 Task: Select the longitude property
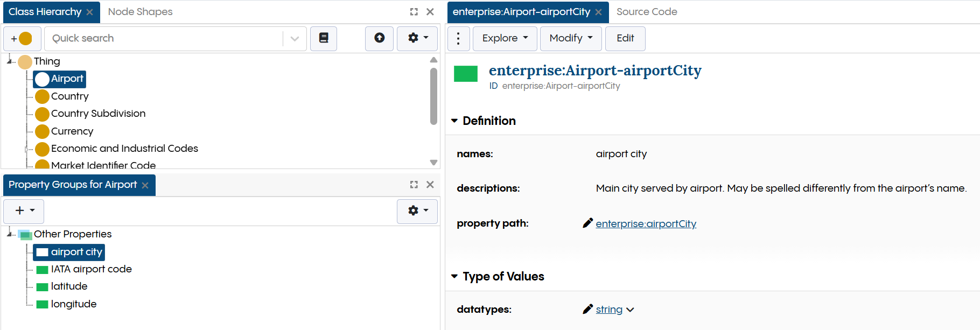click(x=74, y=304)
